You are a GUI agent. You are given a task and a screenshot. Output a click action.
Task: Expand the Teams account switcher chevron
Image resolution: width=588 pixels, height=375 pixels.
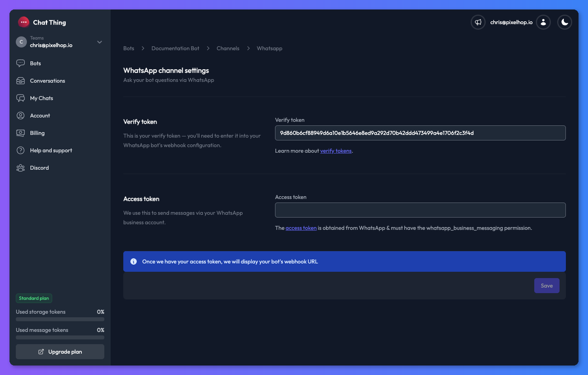(100, 42)
